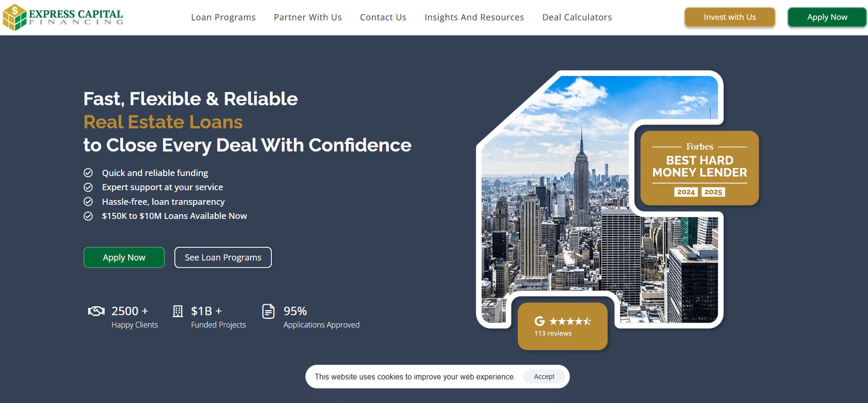This screenshot has width=868, height=403.
Task: Click 'to Close Every Deal With Confidence' heading
Action: (x=247, y=145)
